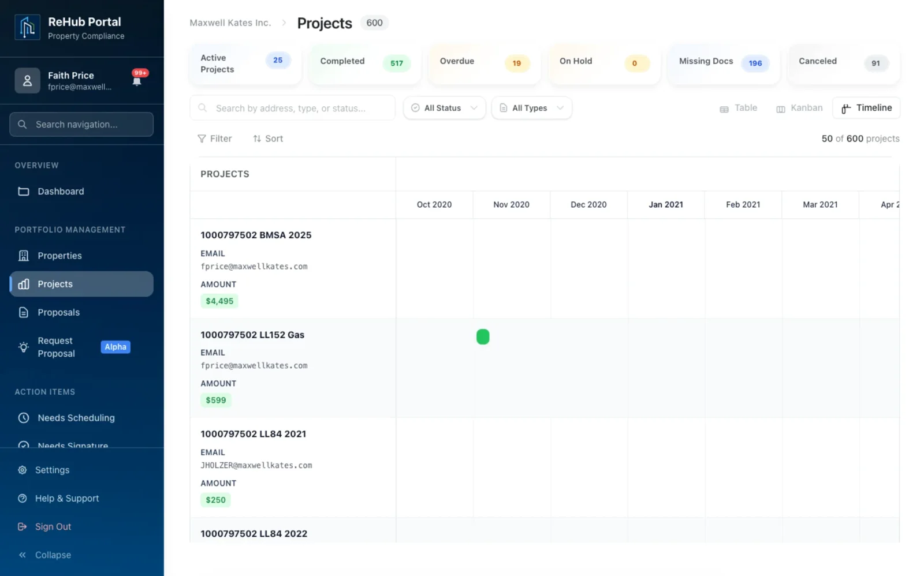Select the Active Projects card
The width and height of the screenshot is (924, 576).
(245, 64)
